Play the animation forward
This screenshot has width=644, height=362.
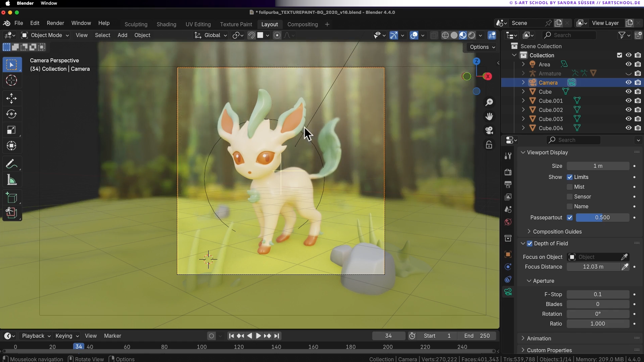(x=258, y=336)
